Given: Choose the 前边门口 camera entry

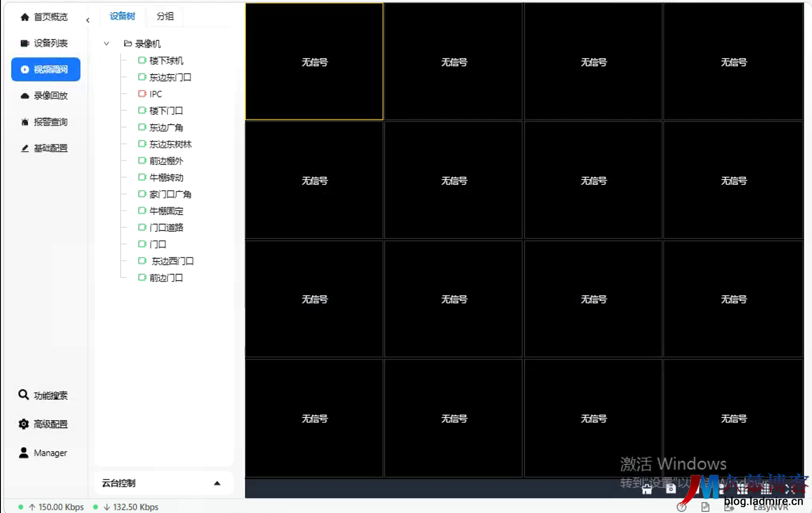Looking at the screenshot, I should pyautogui.click(x=166, y=278).
